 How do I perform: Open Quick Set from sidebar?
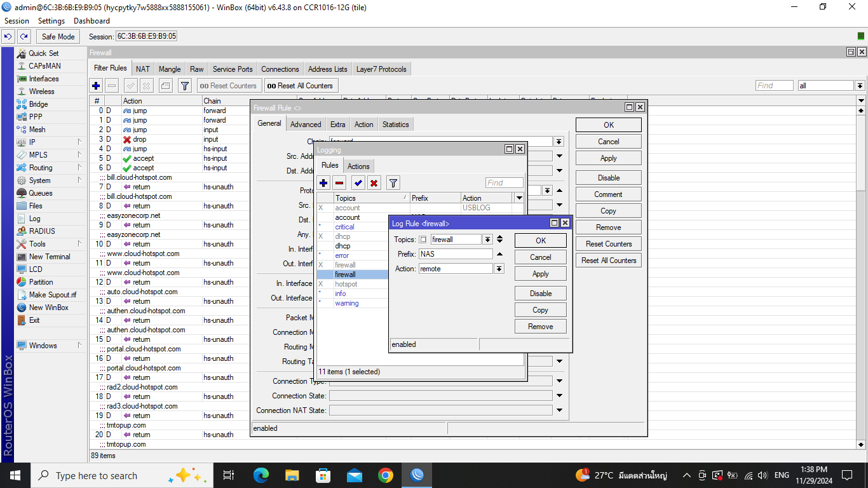pyautogui.click(x=43, y=53)
